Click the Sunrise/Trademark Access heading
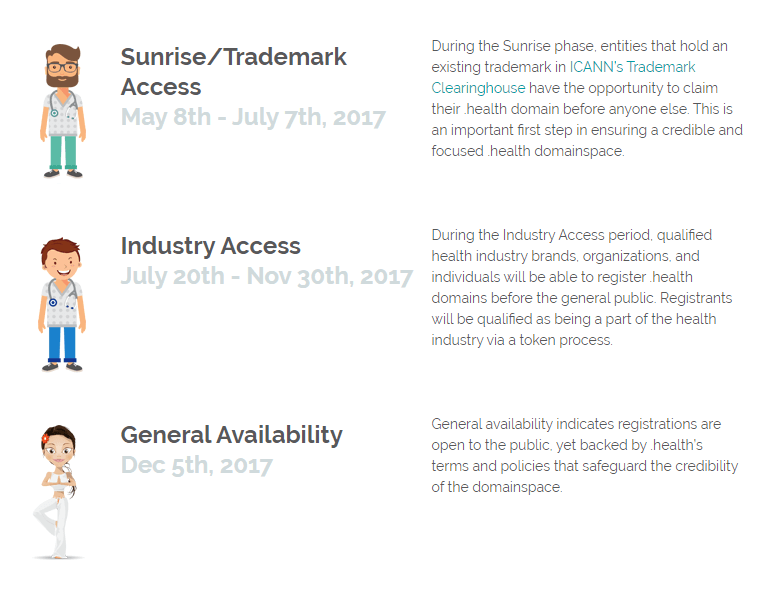765x591 pixels. pos(233,71)
